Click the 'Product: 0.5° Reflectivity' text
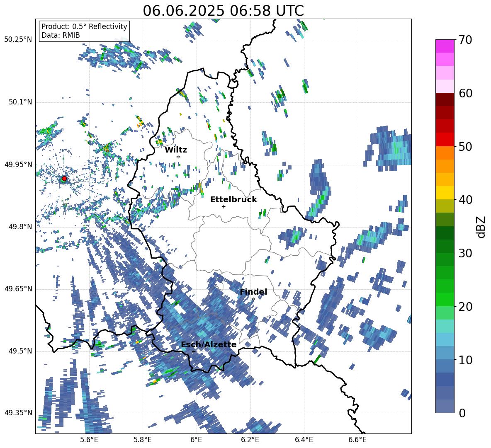This screenshot has width=491, height=448. click(x=84, y=27)
